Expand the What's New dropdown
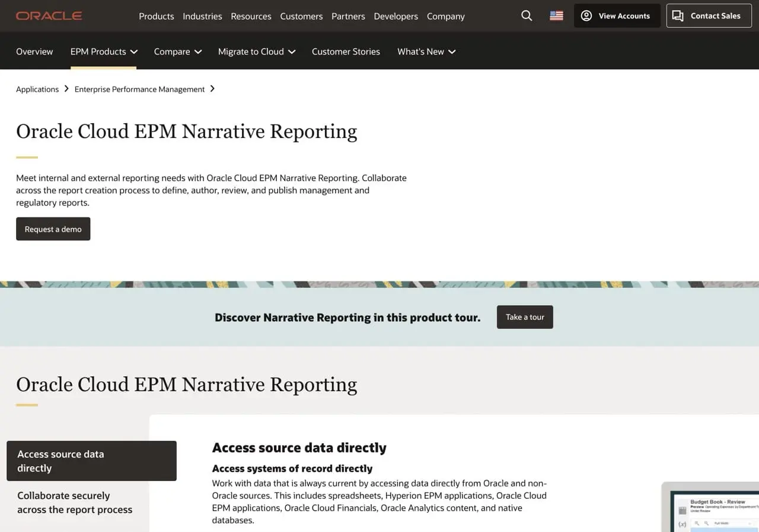Viewport: 759px width, 532px height. (452, 52)
